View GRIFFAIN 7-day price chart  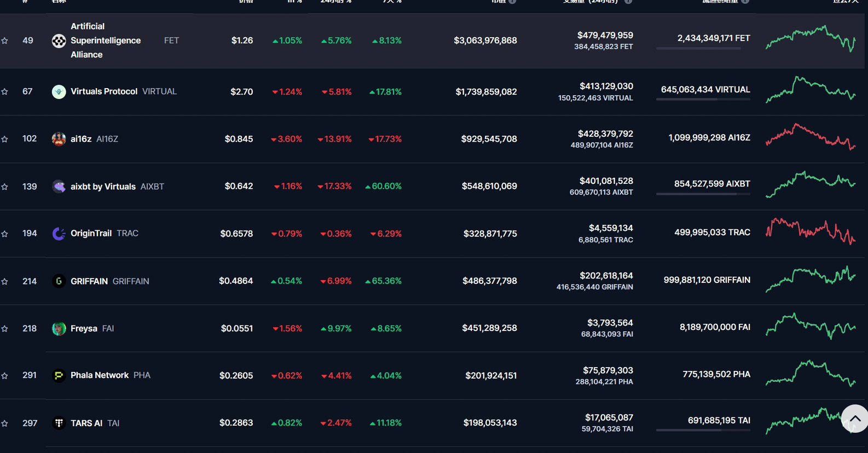[x=811, y=279]
